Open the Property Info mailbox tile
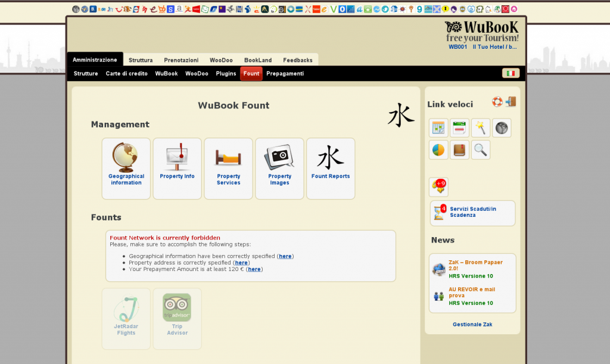The width and height of the screenshot is (610, 364). tap(177, 169)
